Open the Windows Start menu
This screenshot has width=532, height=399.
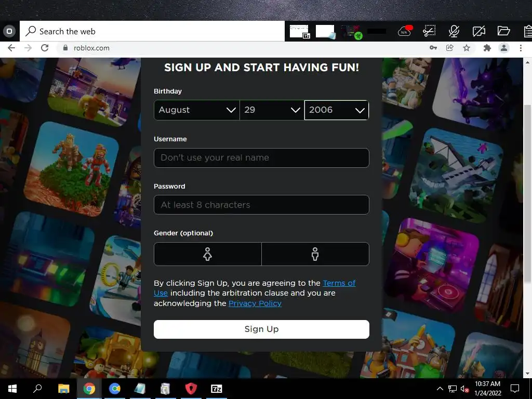point(12,389)
